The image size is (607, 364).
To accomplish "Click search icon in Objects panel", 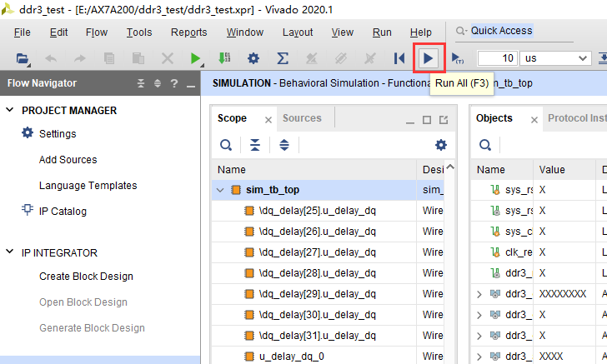I will pos(485,145).
